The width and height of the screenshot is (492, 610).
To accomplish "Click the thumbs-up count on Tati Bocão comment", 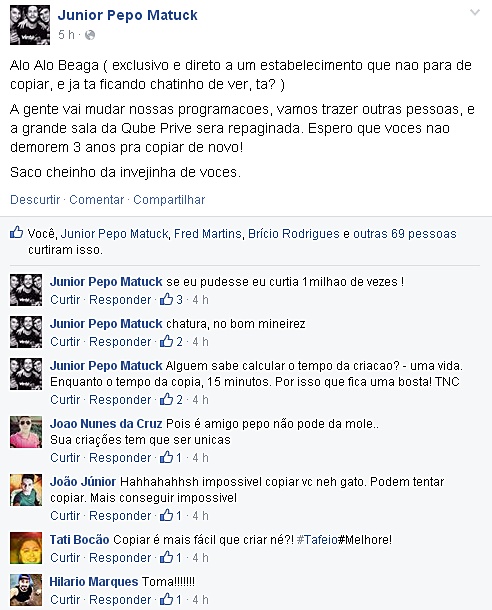I will pyautogui.click(x=171, y=557).
